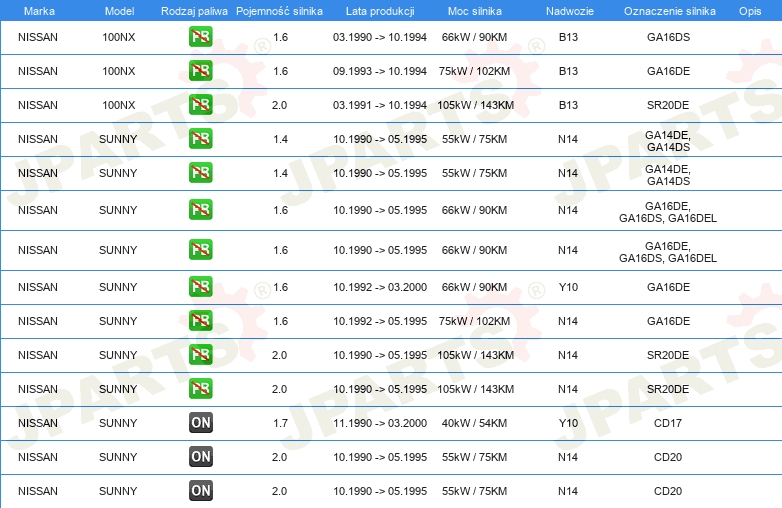Click 75kW / 102KM in the Sunny row
The image size is (782, 508).
(x=474, y=321)
